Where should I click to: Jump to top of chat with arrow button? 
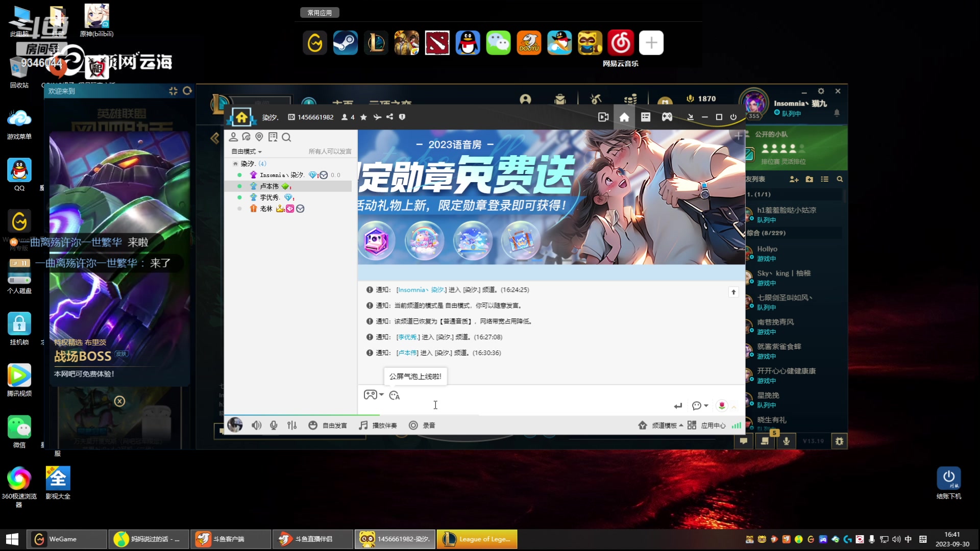tap(733, 292)
